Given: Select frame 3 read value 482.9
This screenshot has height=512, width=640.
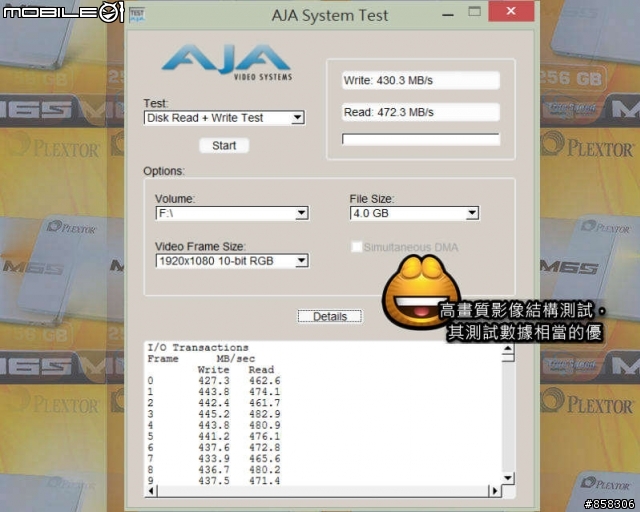Looking at the screenshot, I should coord(264,414).
